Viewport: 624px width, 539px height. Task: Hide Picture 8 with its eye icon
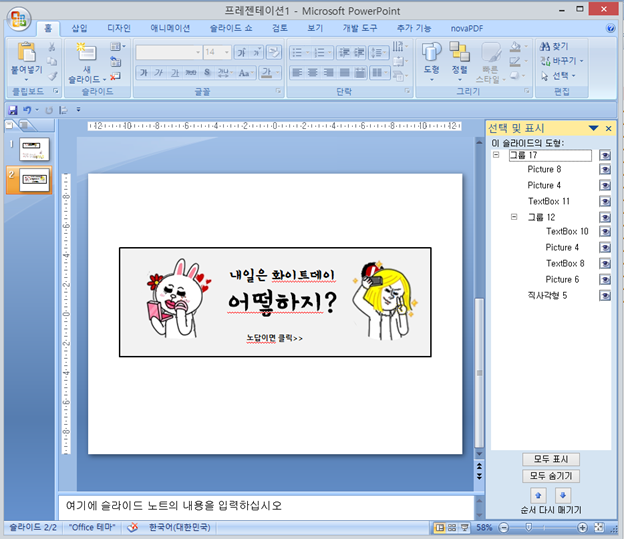point(605,170)
